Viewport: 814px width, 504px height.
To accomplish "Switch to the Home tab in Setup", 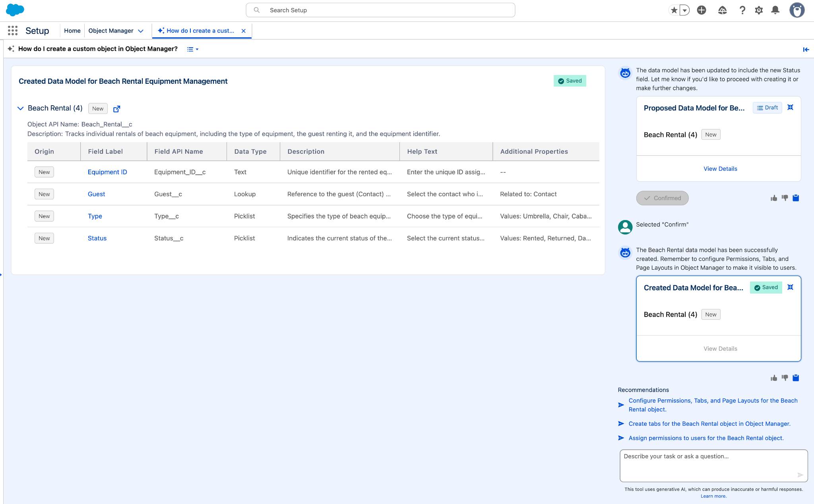I will click(x=72, y=31).
